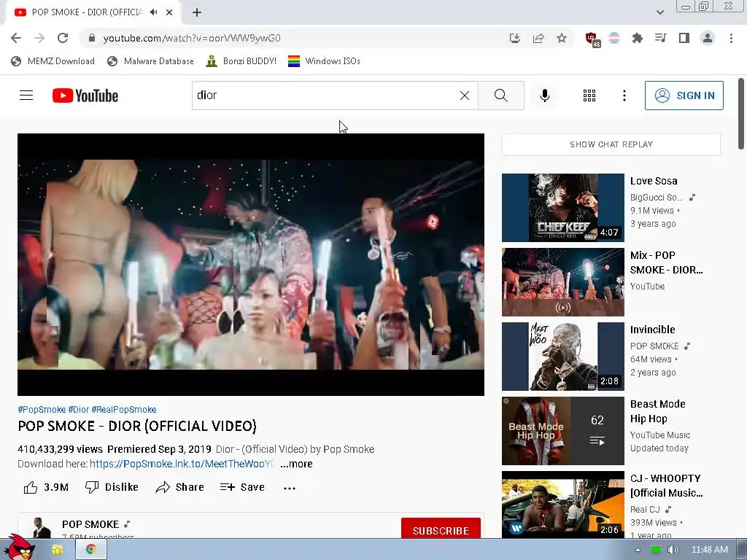
Task: Open Chrome profile avatar
Action: pyautogui.click(x=708, y=38)
